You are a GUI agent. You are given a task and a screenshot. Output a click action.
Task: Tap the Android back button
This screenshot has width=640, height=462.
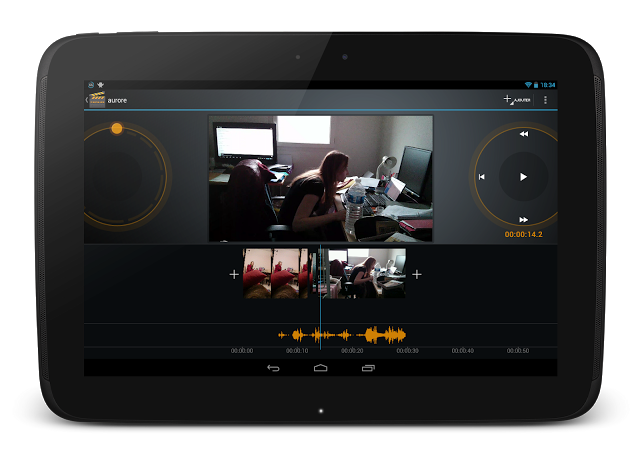273,368
